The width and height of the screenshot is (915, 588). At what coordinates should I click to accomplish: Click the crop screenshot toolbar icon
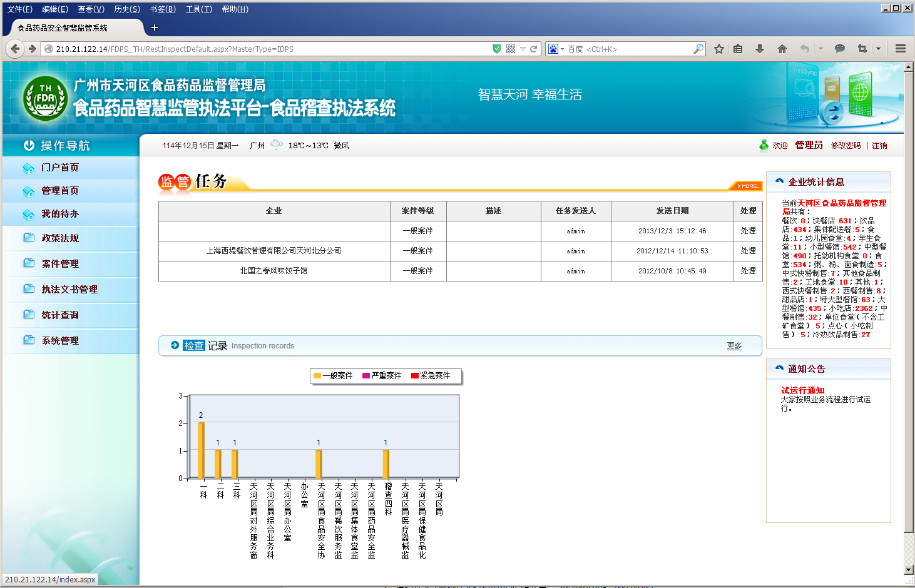[x=862, y=49]
